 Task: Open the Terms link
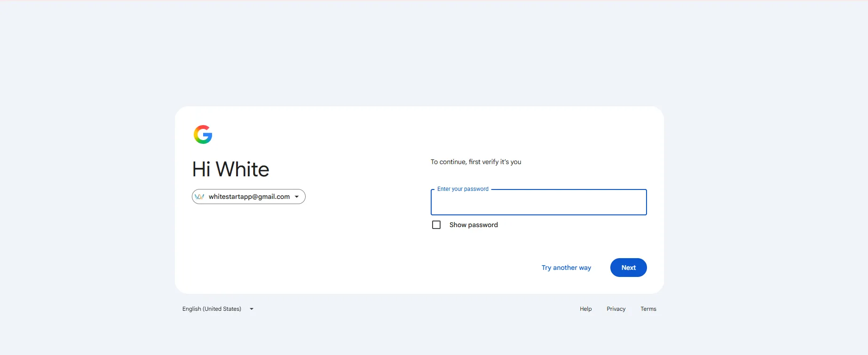point(648,309)
